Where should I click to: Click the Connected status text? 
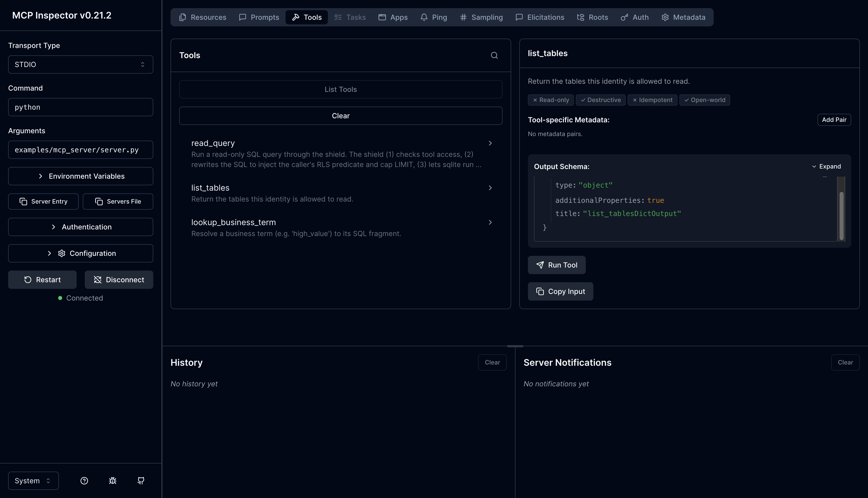pyautogui.click(x=85, y=298)
